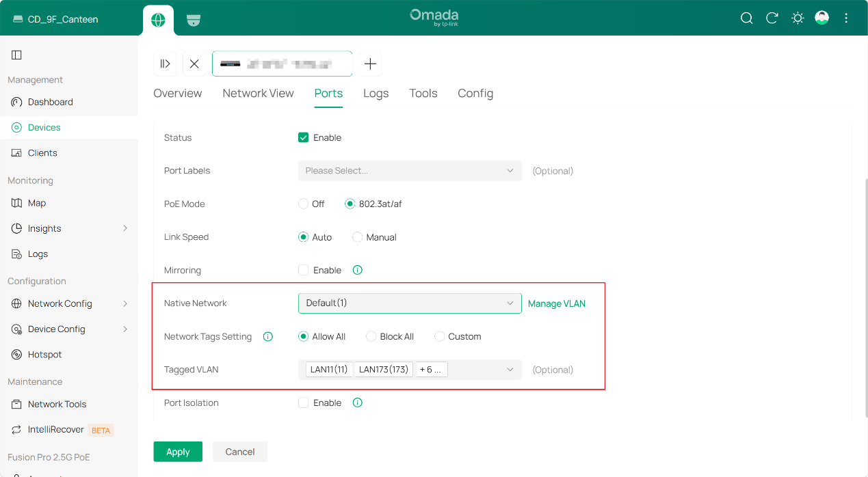Click the Devices icon in sidebar
Image resolution: width=868 pixels, height=477 pixels.
17,128
